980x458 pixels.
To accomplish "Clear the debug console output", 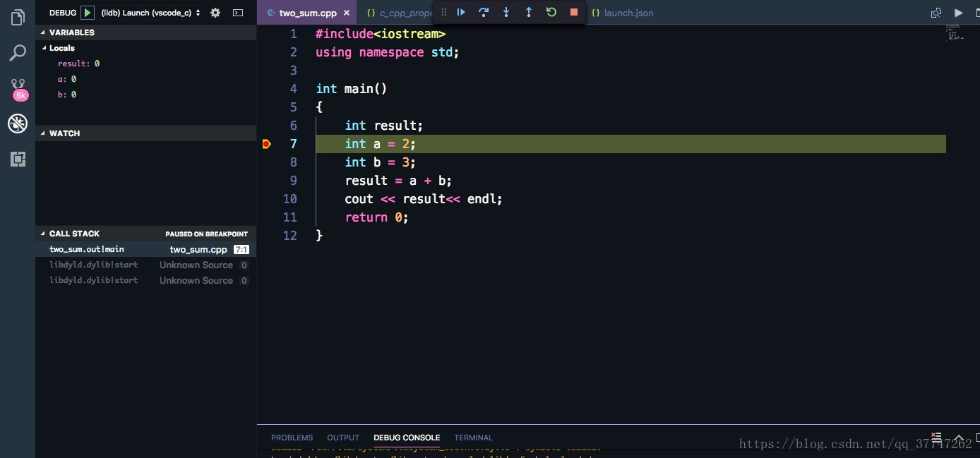I will coord(936,437).
